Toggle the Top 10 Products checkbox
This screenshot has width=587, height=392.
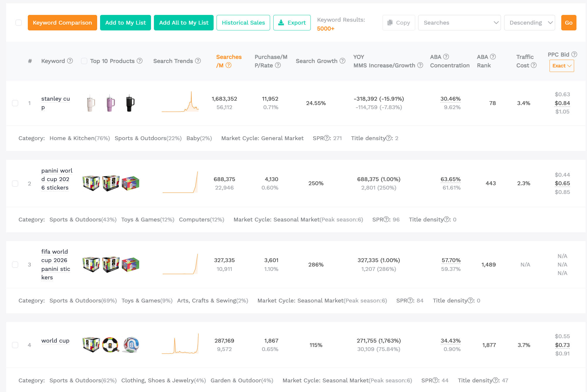84,61
